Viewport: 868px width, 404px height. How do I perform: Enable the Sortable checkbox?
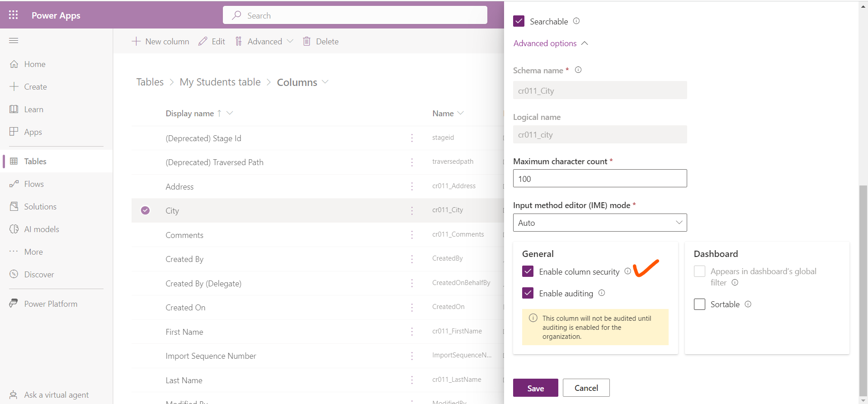(x=699, y=304)
